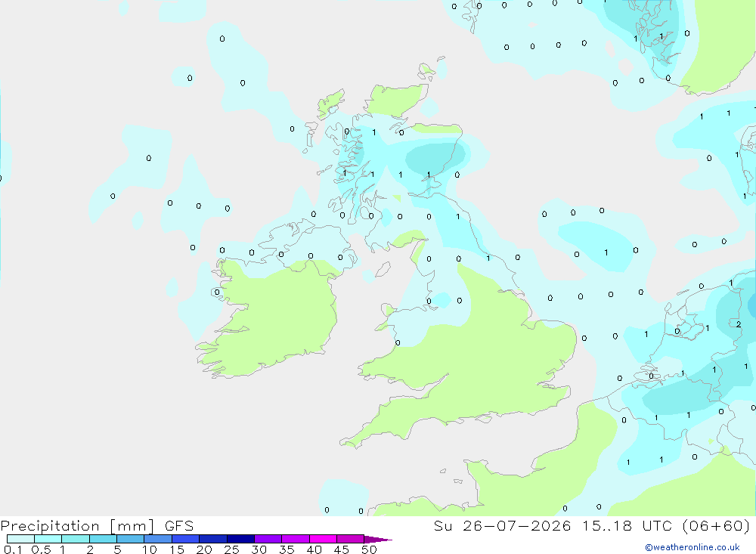Screen dimensions: 756x554
Task: Pick the 40–45 mm magenta legend swatch
Action: pyautogui.click(x=323, y=539)
